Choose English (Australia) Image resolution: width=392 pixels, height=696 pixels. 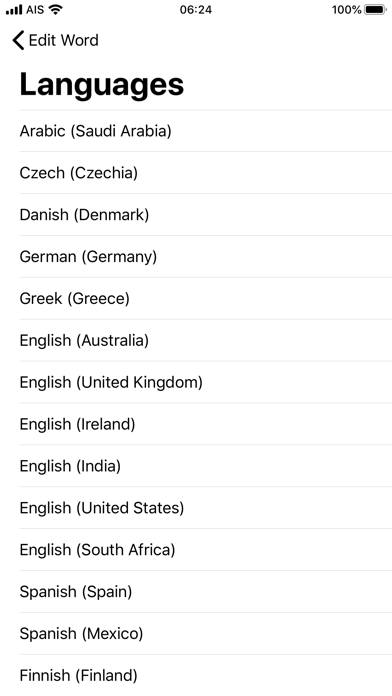pos(206,340)
